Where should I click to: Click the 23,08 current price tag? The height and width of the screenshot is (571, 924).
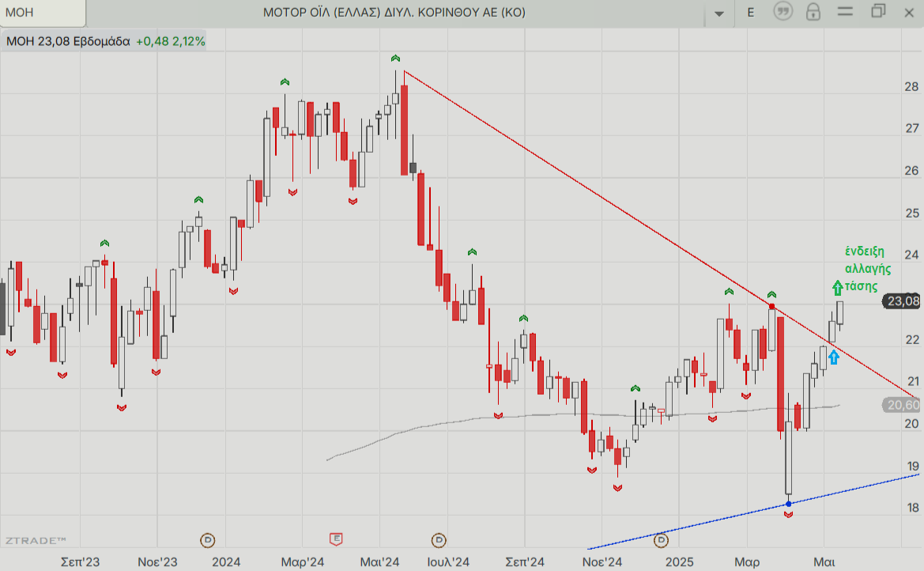[901, 301]
